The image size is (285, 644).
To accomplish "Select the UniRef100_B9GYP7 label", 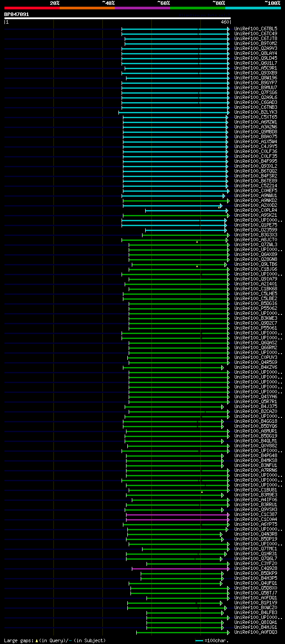I will (256, 83).
